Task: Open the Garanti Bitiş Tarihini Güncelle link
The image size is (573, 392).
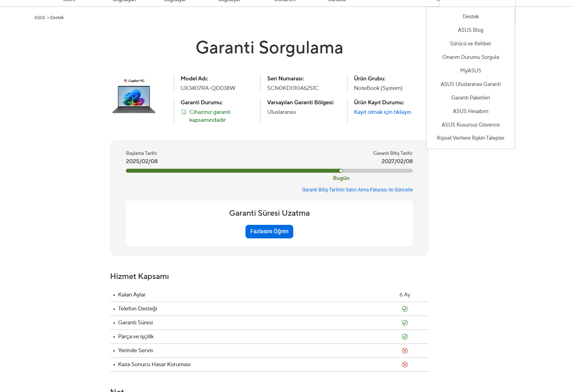Action: (357, 190)
